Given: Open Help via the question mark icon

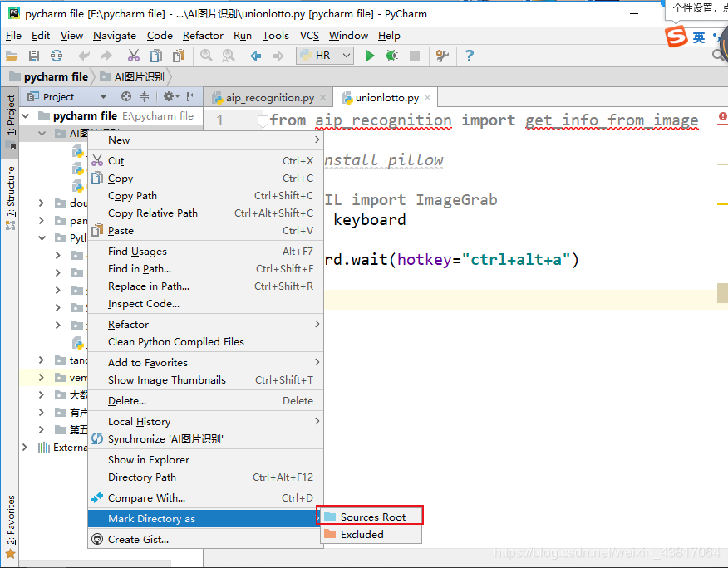Looking at the screenshot, I should coord(466,56).
